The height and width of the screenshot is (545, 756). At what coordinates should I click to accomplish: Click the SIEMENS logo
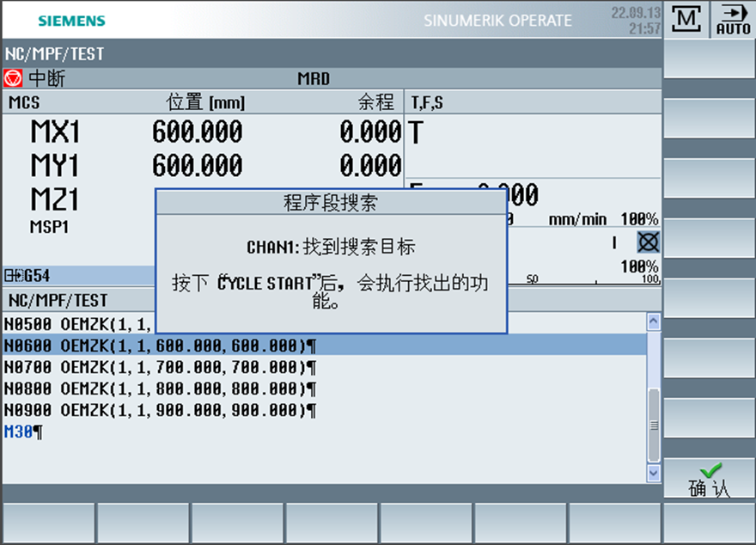click(72, 21)
